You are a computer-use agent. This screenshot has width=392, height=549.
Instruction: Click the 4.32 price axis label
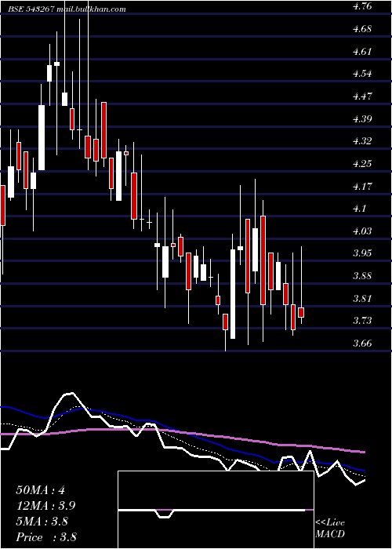tap(362, 141)
